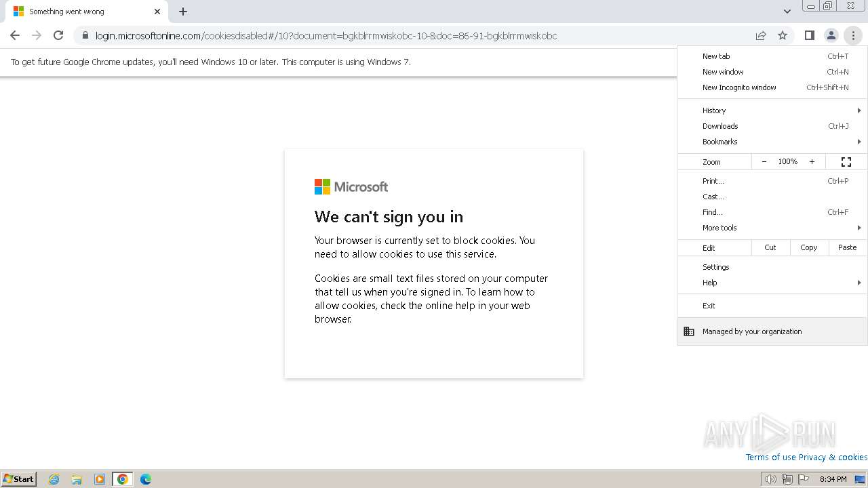Share this page using the share icon
The image size is (868, 488).
click(x=761, y=35)
